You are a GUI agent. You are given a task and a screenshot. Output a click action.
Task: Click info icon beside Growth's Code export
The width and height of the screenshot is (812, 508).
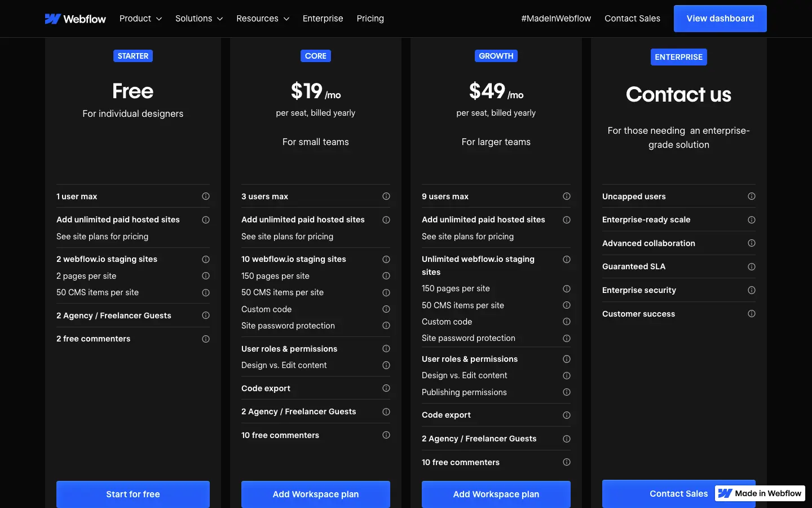pyautogui.click(x=567, y=415)
